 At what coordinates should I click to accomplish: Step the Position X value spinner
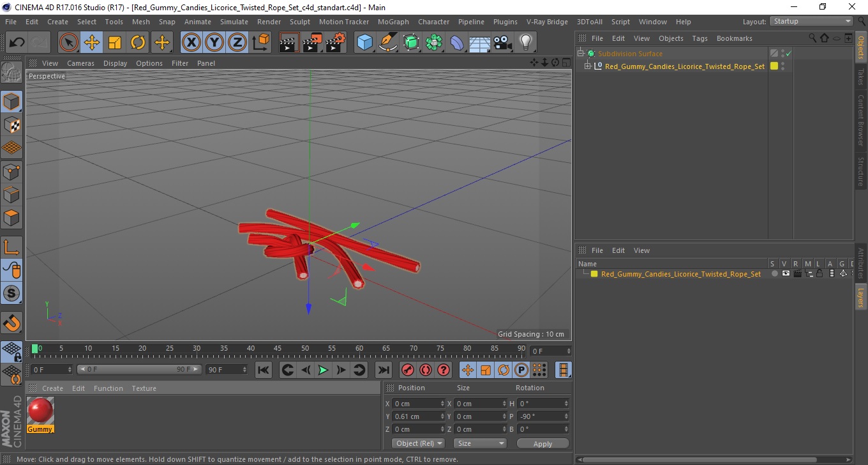[x=442, y=404]
